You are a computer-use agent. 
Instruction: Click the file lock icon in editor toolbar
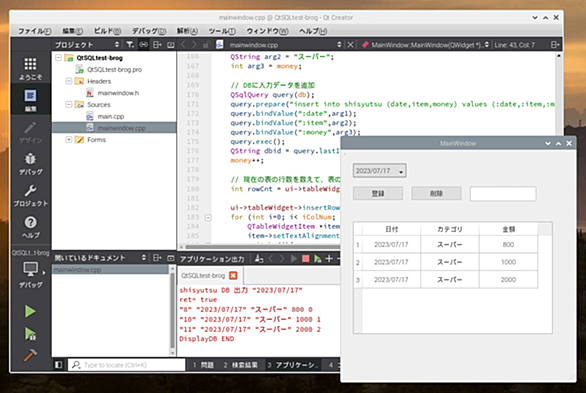206,44
